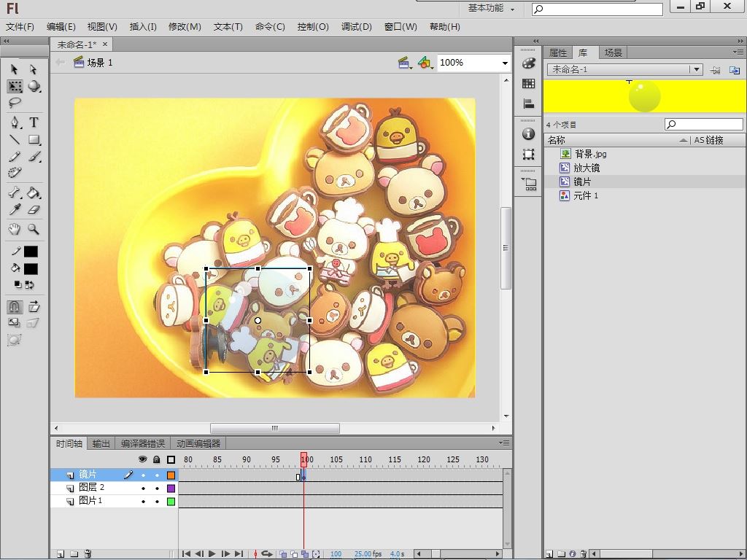Open the 窗口(W) menu

click(400, 27)
